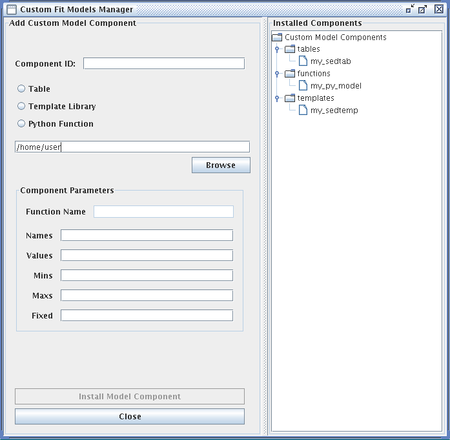Click the /home/user path field
The image size is (450, 440).
132,147
